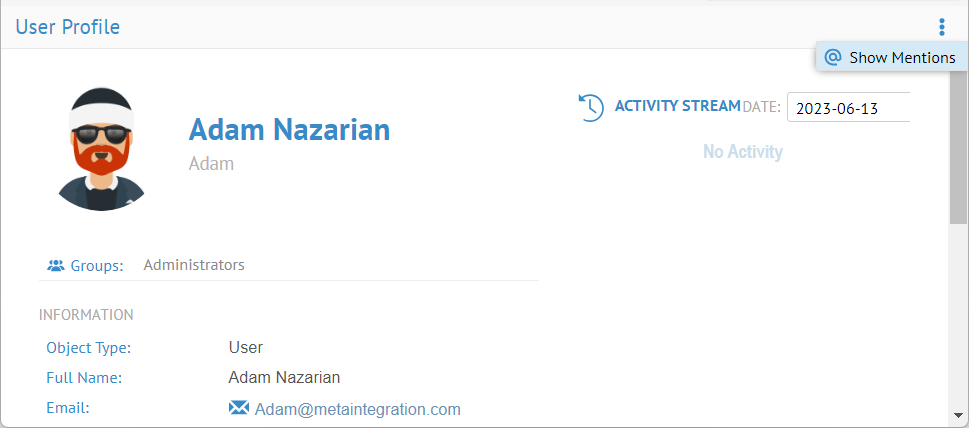Click the activity stream history icon

pyautogui.click(x=591, y=107)
